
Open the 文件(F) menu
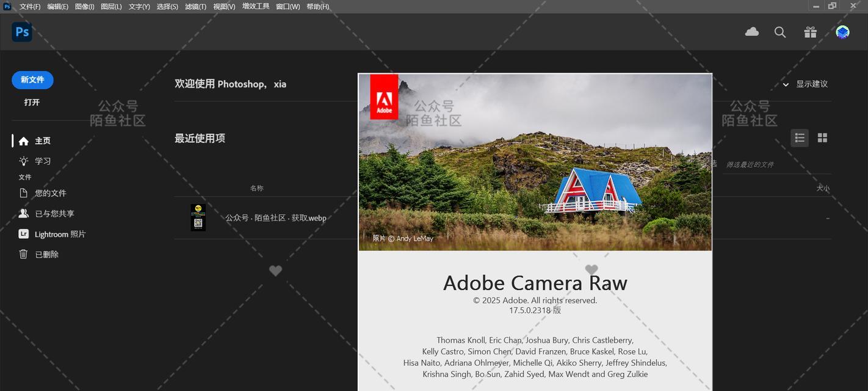(30, 7)
